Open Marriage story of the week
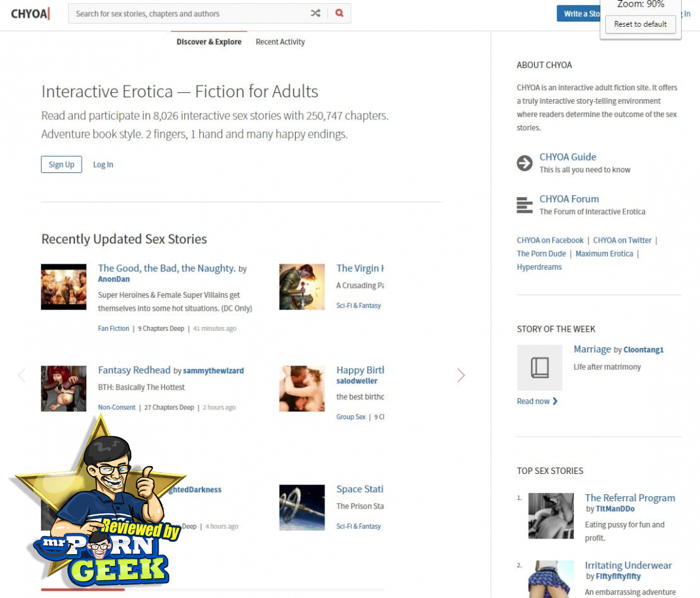 tap(592, 349)
